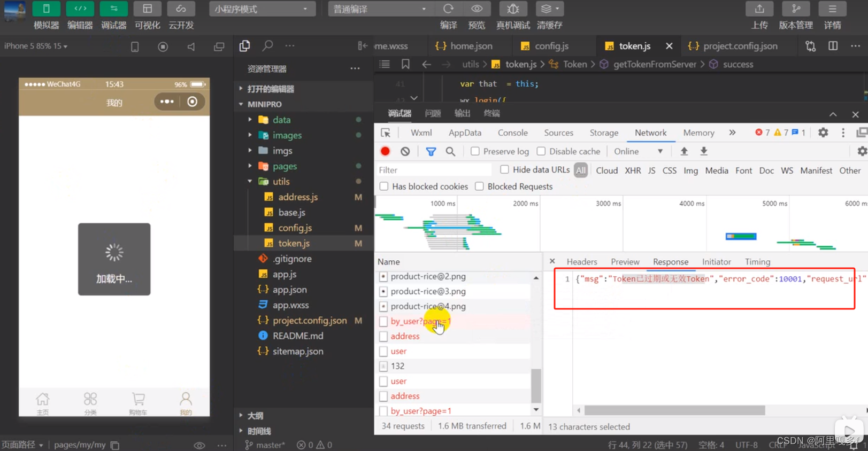Enable the Preserve log checkbox
868x451 pixels.
click(475, 151)
